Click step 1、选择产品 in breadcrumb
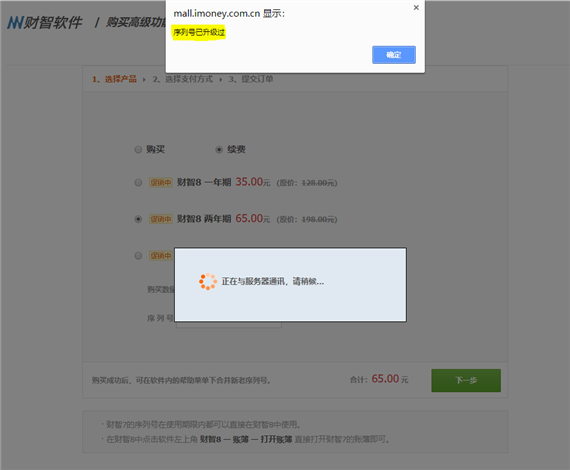This screenshot has width=570, height=470. (x=114, y=79)
